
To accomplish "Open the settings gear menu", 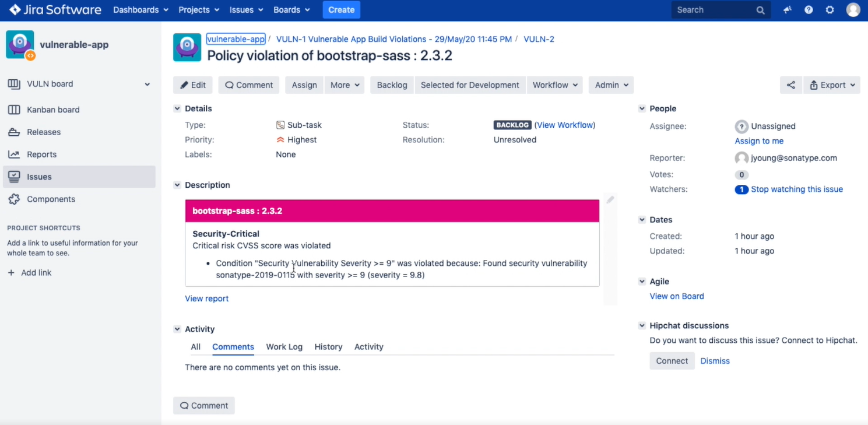I will click(830, 10).
